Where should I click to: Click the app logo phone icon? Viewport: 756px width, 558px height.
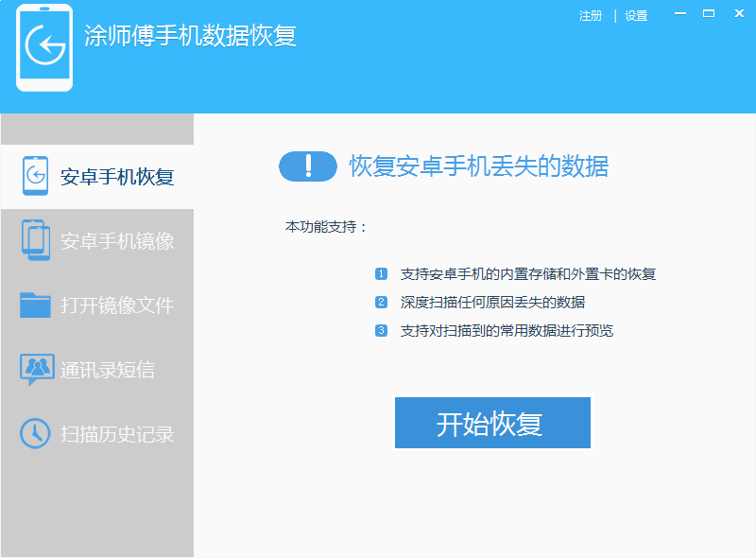[44, 48]
